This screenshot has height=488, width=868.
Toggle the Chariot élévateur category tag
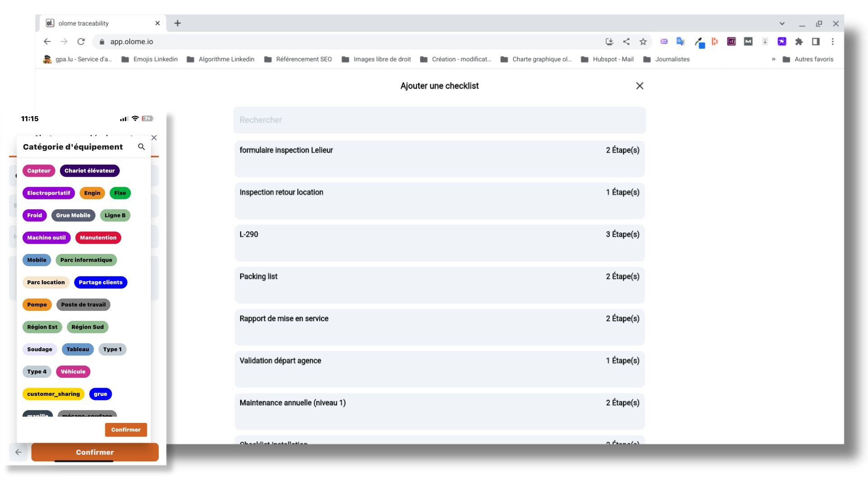click(x=90, y=171)
